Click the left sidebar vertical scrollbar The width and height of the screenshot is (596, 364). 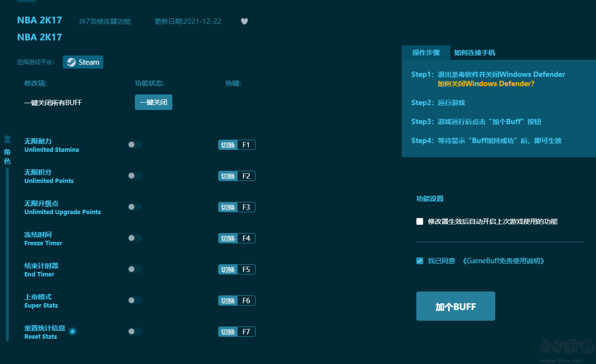point(7,254)
